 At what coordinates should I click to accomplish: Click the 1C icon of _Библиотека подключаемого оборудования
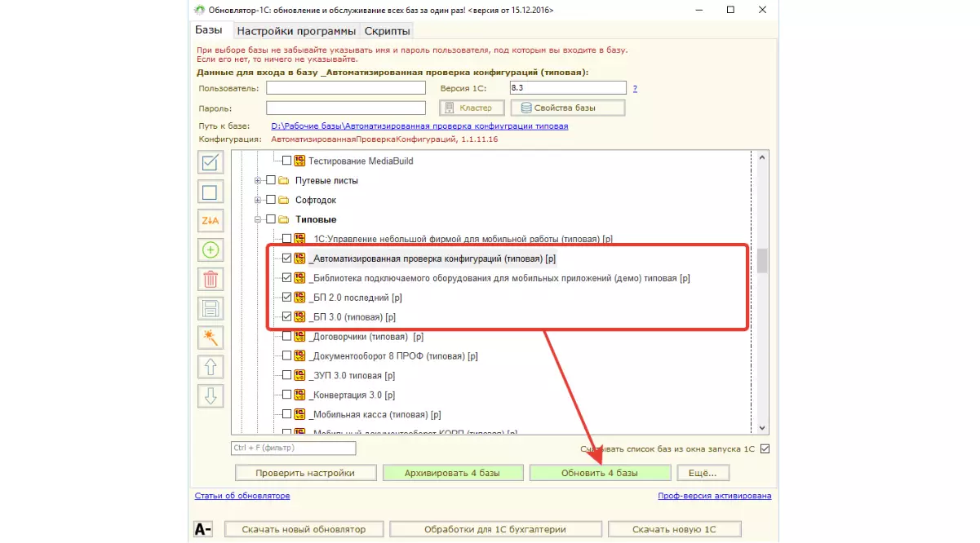[299, 278]
